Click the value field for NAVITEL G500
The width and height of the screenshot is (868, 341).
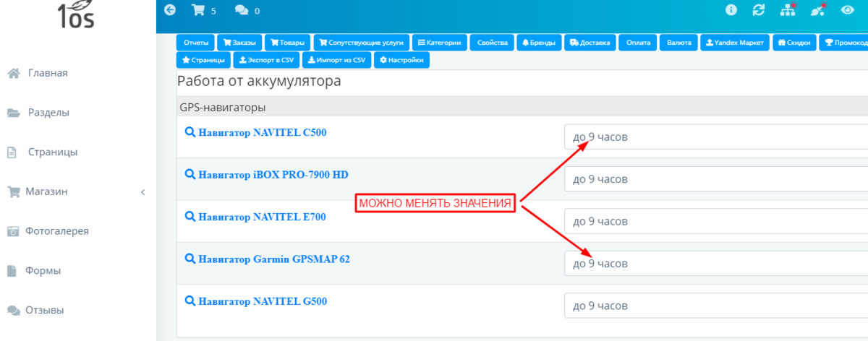pyautogui.click(x=716, y=306)
